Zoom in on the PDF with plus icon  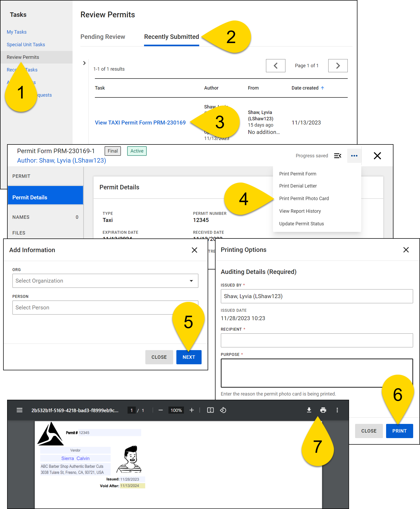coord(192,410)
